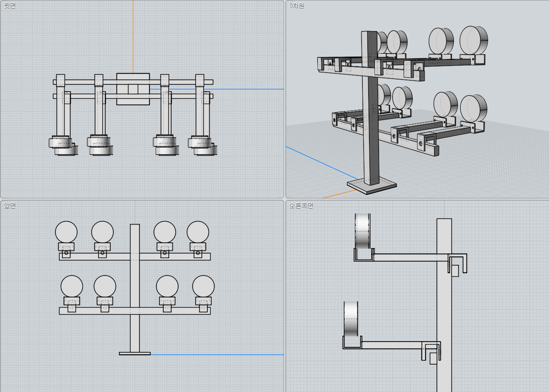Select the base plate in the 3차원 viewport
Image resolution: width=549 pixels, height=392 pixels.
(x=372, y=186)
